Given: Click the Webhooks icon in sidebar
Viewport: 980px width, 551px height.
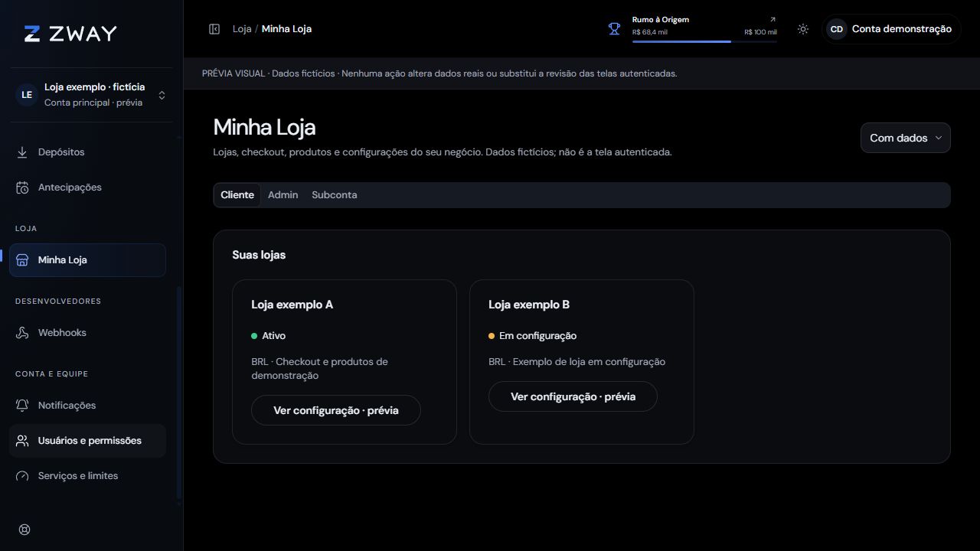Looking at the screenshot, I should pyautogui.click(x=22, y=333).
